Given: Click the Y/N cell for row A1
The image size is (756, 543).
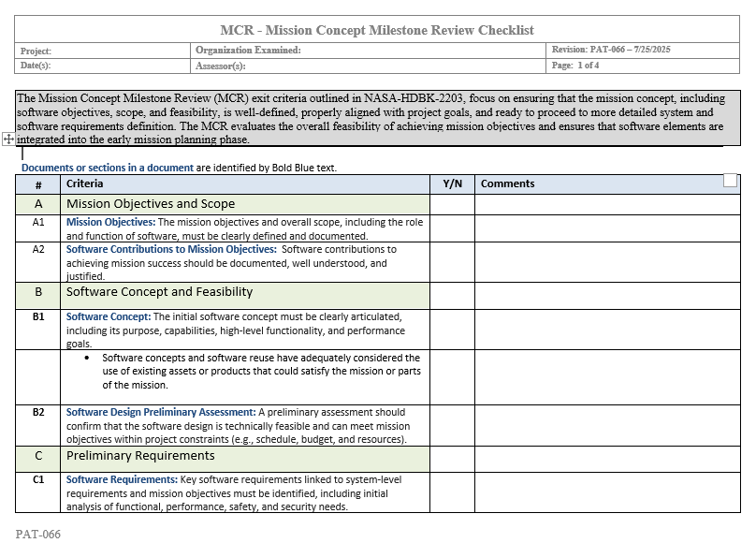Looking at the screenshot, I should click(451, 228).
